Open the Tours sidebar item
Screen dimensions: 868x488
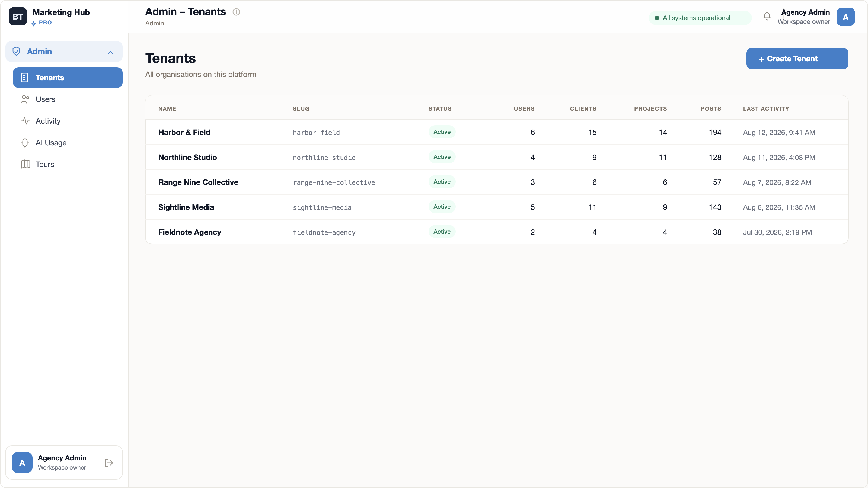[x=68, y=164]
